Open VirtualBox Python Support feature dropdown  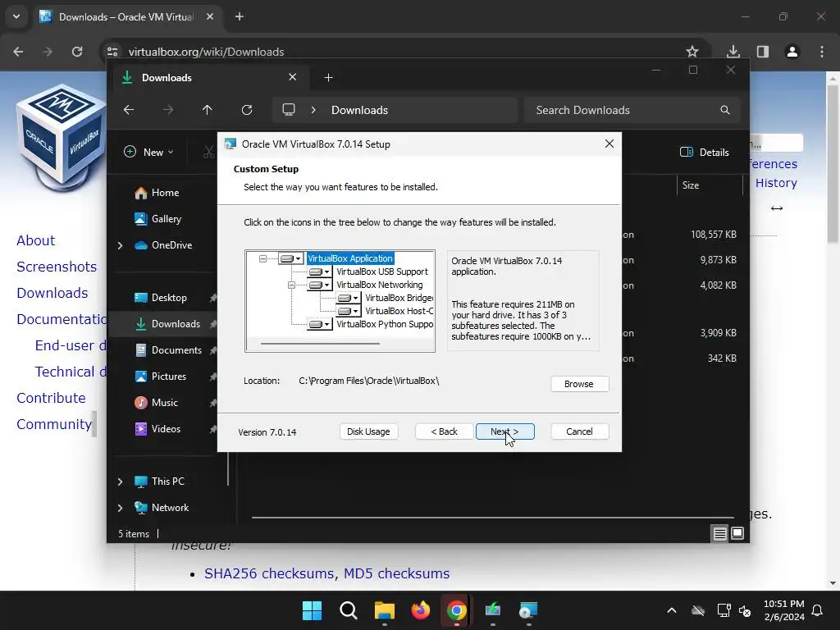pos(320,324)
